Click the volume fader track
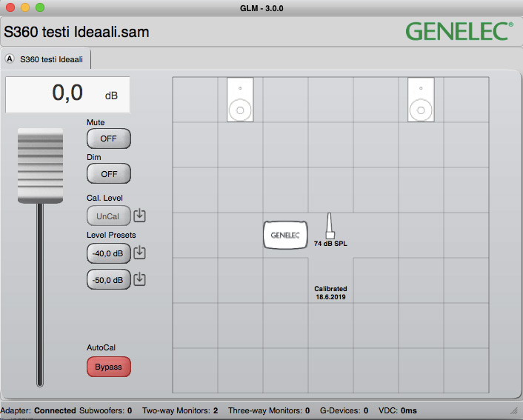The width and height of the screenshot is (523, 420). 40,295
